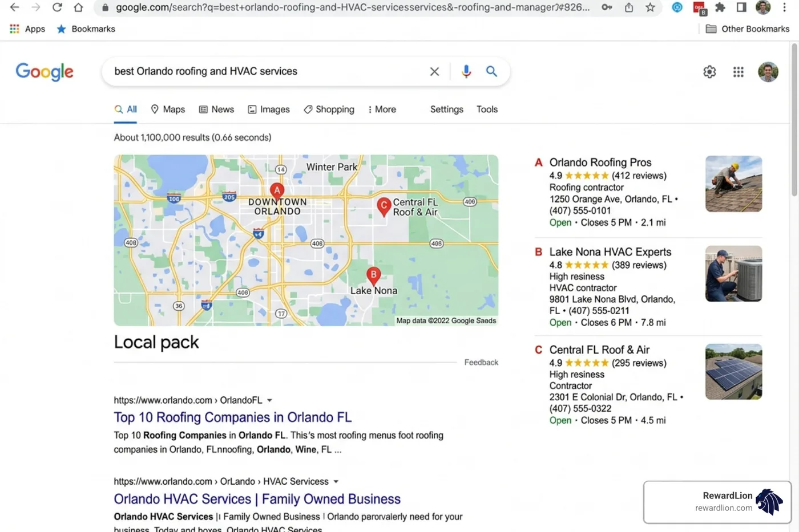Submit search with the magnifying glass icon
This screenshot has height=532, width=799.
pos(491,71)
